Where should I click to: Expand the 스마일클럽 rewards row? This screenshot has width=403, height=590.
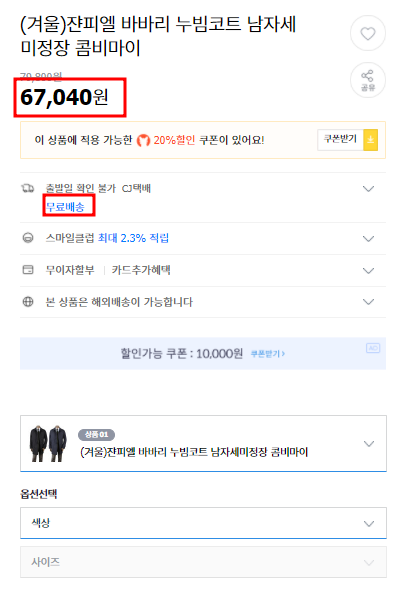point(368,239)
